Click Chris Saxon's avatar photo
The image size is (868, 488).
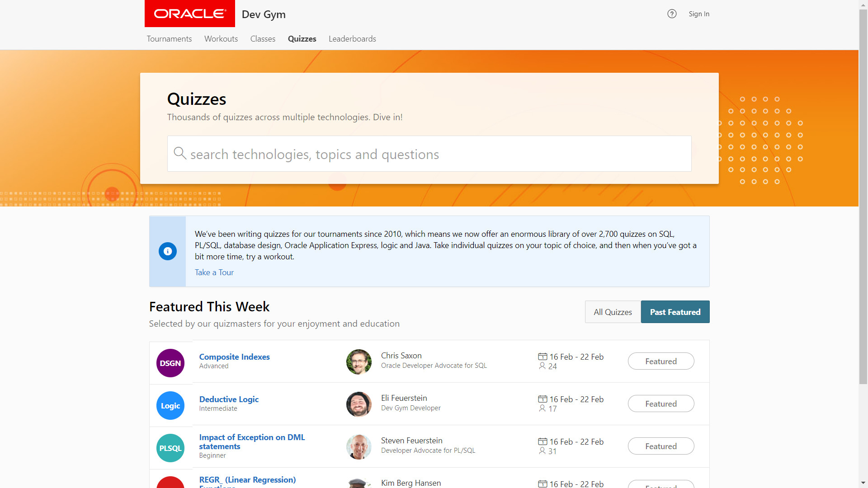(x=359, y=361)
